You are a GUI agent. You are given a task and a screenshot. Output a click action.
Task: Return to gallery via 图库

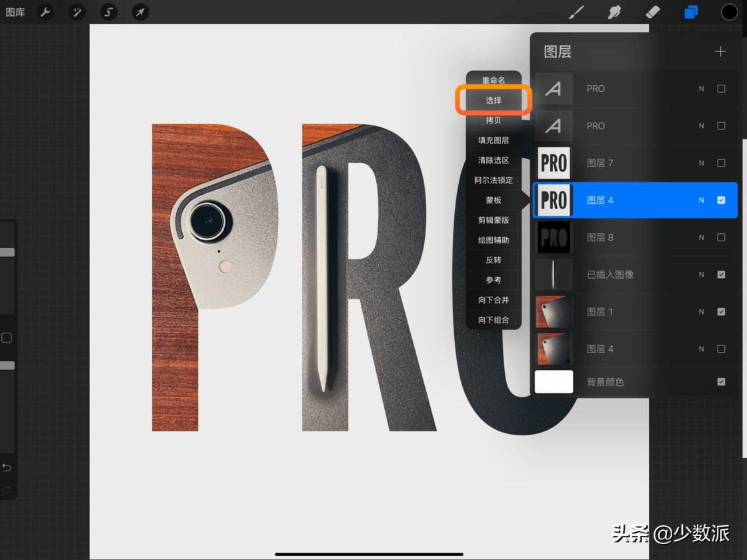(15, 12)
